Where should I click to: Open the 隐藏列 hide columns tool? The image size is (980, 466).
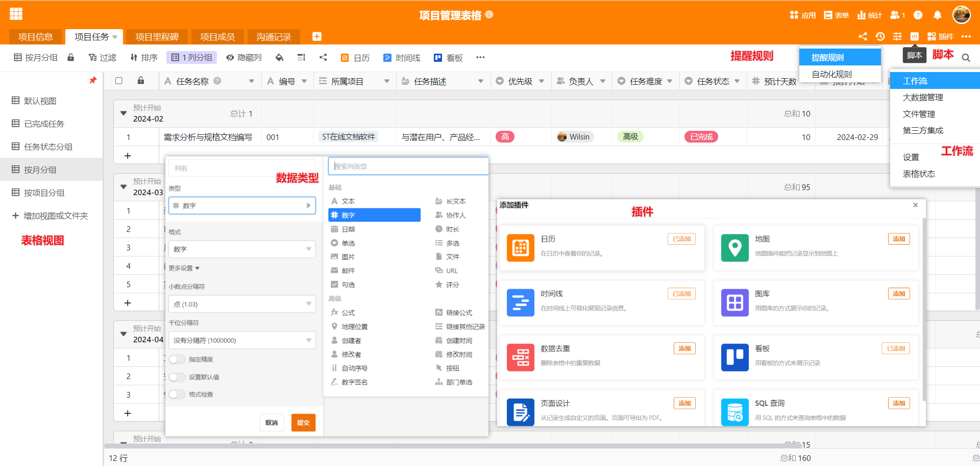243,57
